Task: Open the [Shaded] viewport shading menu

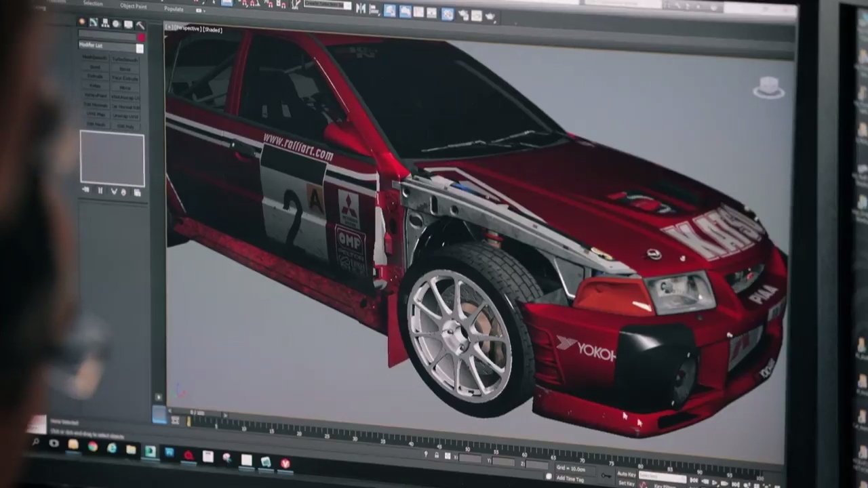Action: (x=212, y=29)
